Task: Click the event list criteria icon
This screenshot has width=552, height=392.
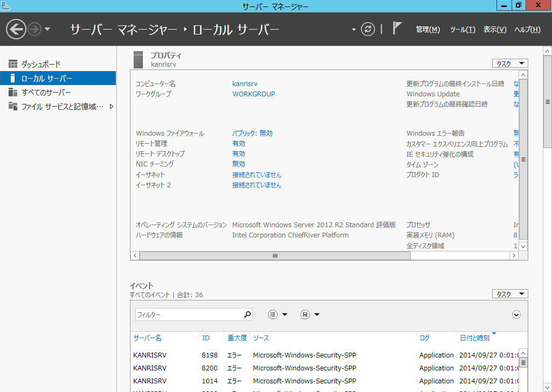Action: point(273,314)
